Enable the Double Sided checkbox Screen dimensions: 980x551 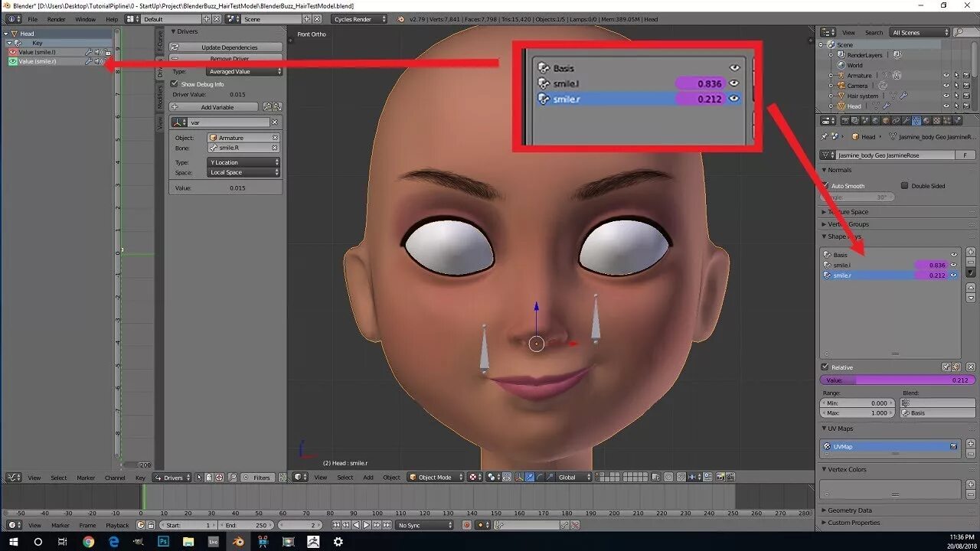(904, 186)
